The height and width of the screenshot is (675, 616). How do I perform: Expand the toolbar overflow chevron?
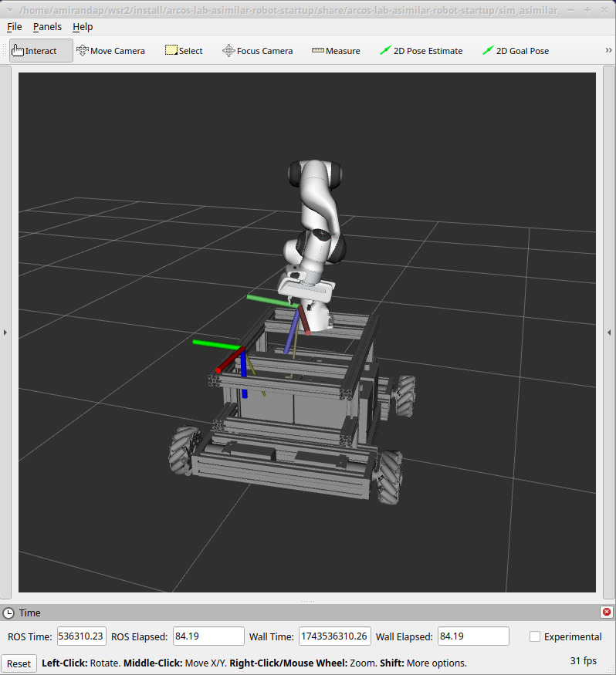click(608, 51)
